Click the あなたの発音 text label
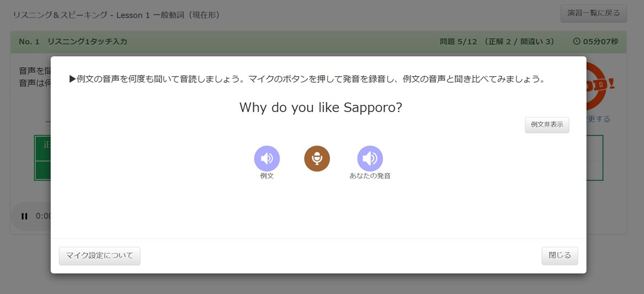Image resolution: width=644 pixels, height=294 pixels. point(370,176)
